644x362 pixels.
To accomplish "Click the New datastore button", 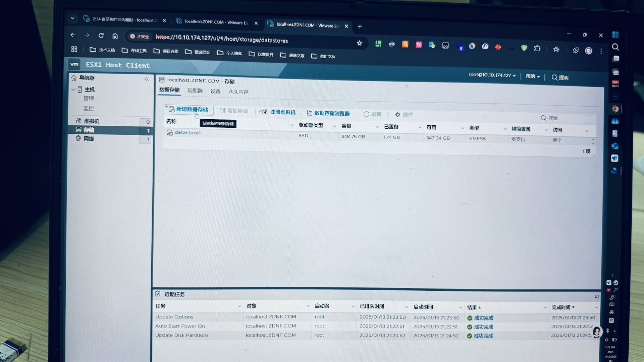I will pyautogui.click(x=189, y=110).
